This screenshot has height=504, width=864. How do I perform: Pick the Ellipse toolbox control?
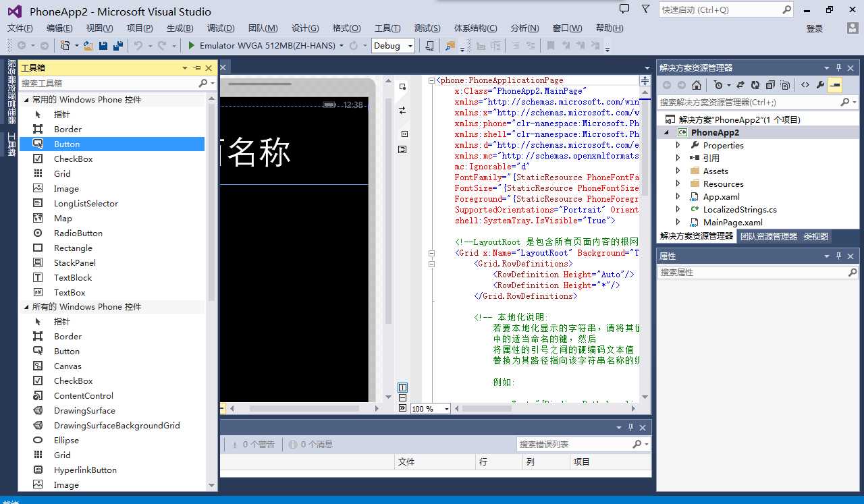point(111,440)
